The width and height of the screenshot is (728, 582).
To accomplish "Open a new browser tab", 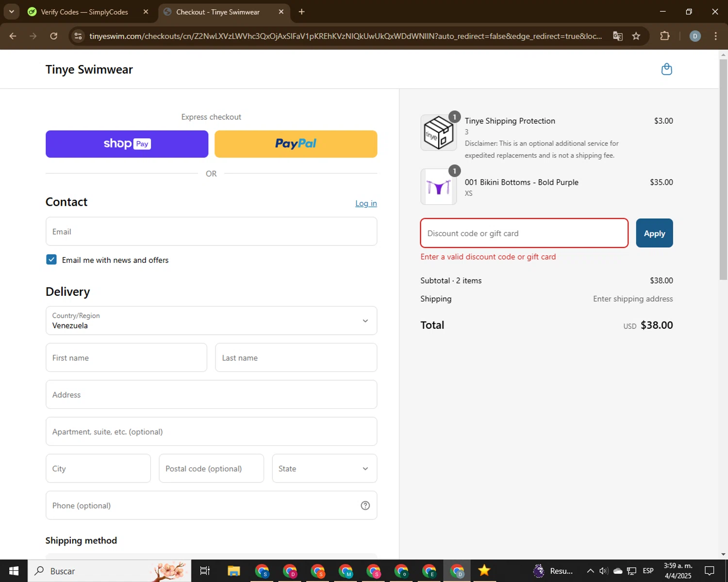I will coord(301,12).
